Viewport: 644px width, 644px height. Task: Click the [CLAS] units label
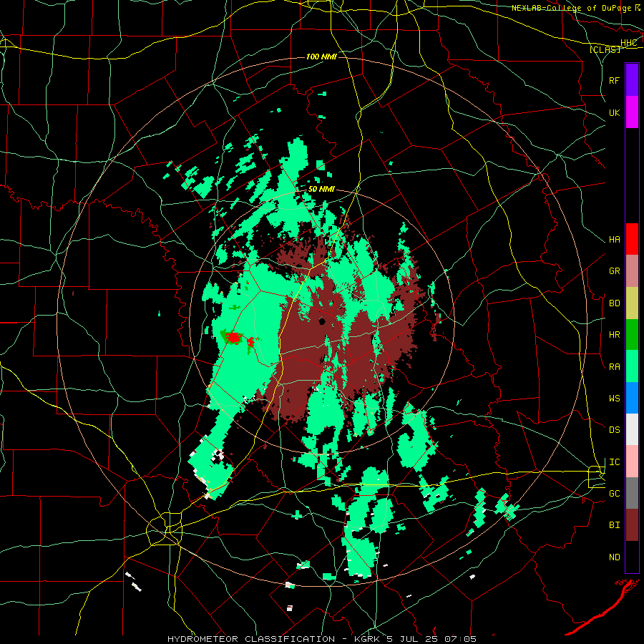[605, 49]
